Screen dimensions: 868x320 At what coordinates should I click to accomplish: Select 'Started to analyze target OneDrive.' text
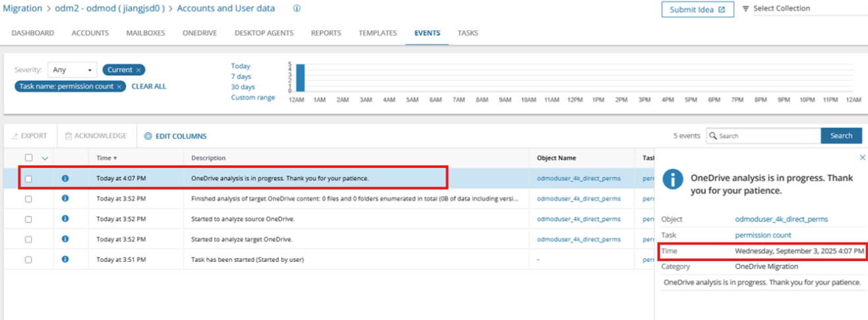(x=243, y=239)
